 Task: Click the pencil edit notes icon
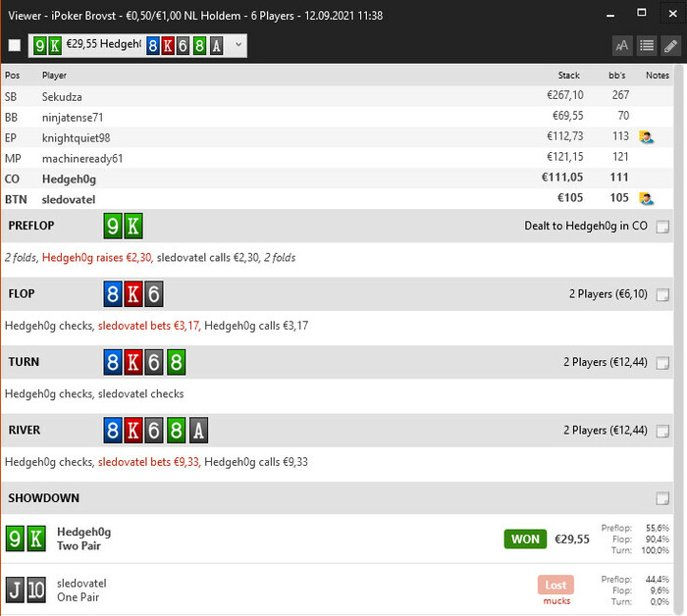670,45
